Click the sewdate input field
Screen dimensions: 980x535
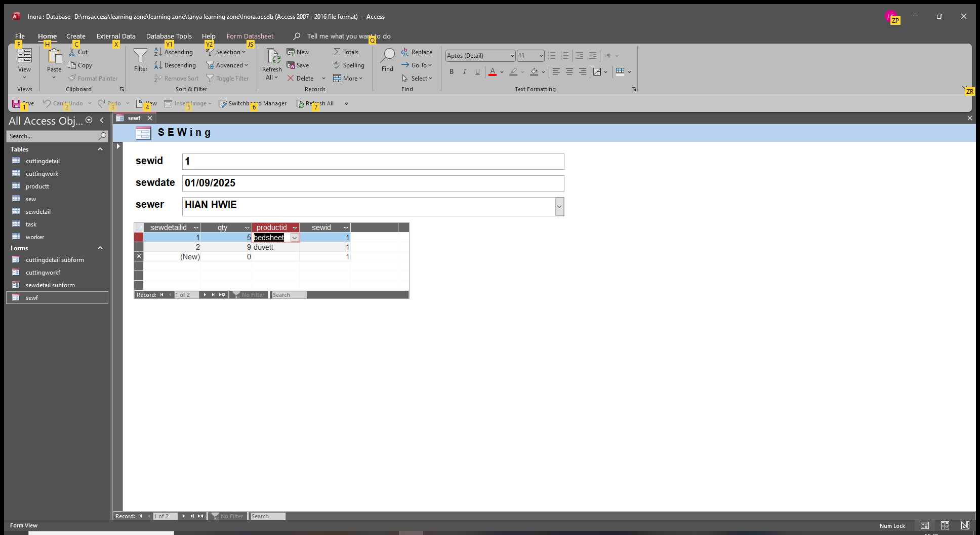click(x=373, y=183)
